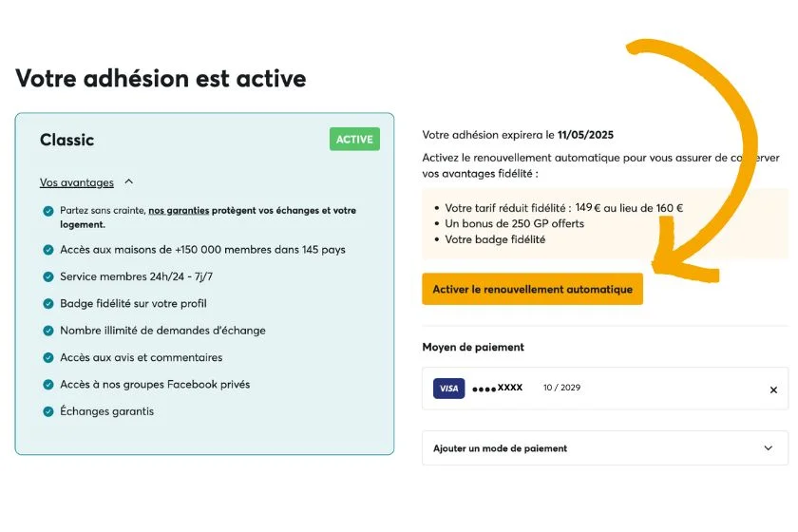Click checkmark icon beside Accès aux maisons
This screenshot has width=798, height=532.
(48, 250)
